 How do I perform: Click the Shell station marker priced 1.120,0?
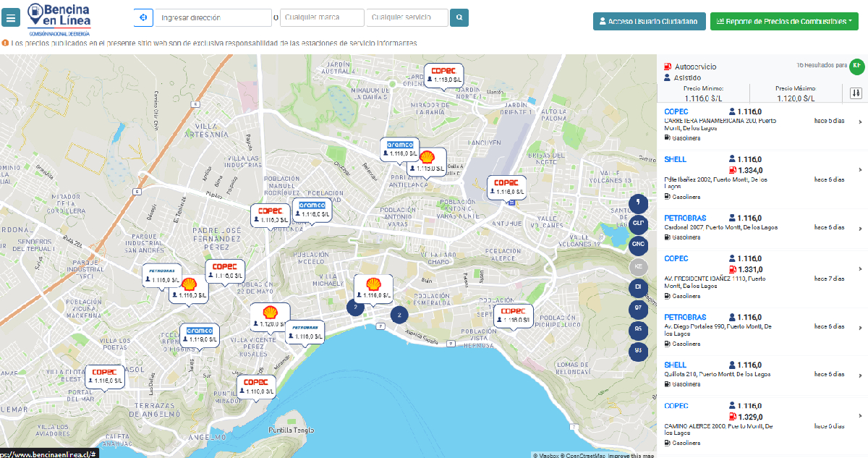(270, 317)
